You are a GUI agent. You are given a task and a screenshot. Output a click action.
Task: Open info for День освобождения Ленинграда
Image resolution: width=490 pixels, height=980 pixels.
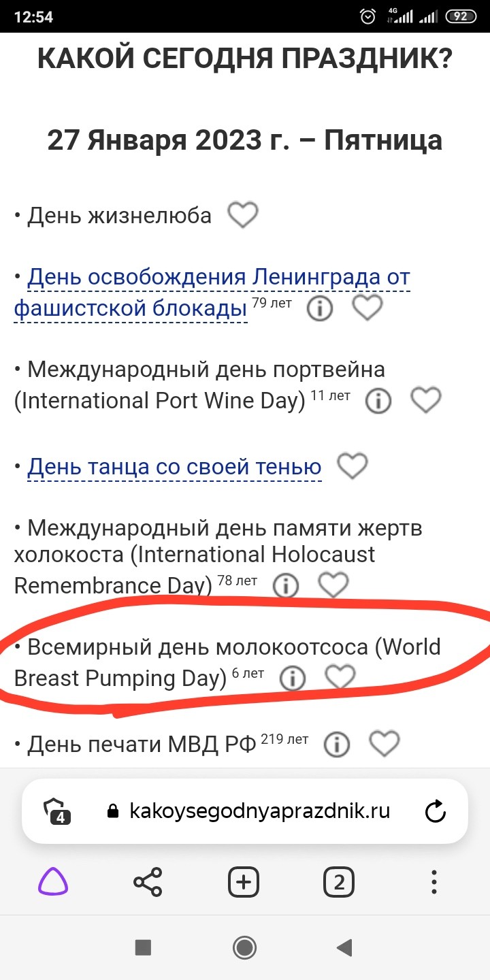coord(320,310)
